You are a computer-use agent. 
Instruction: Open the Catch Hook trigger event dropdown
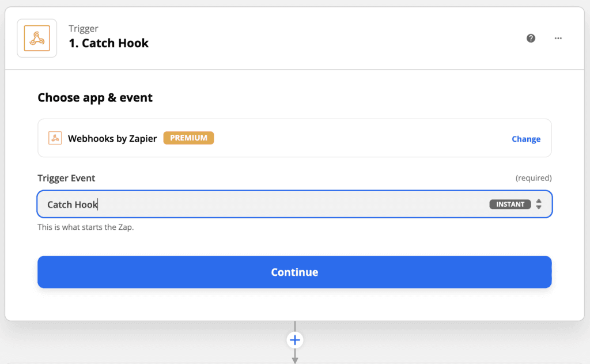259,204
